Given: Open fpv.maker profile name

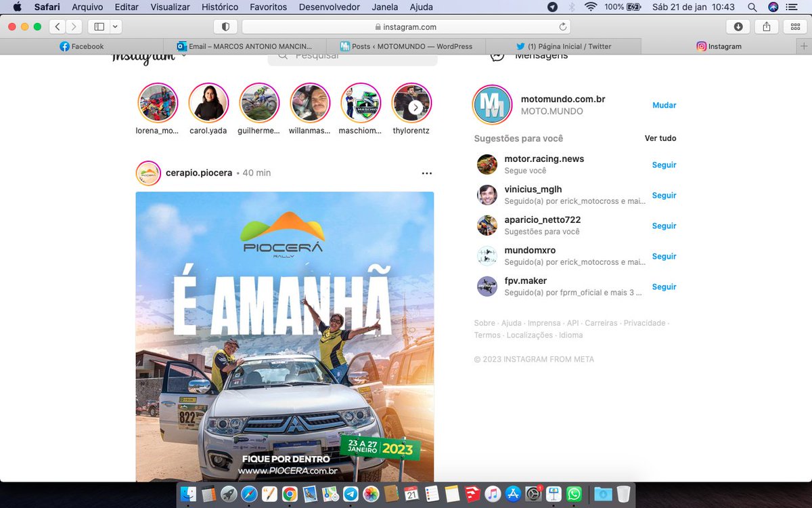Looking at the screenshot, I should pos(526,281).
